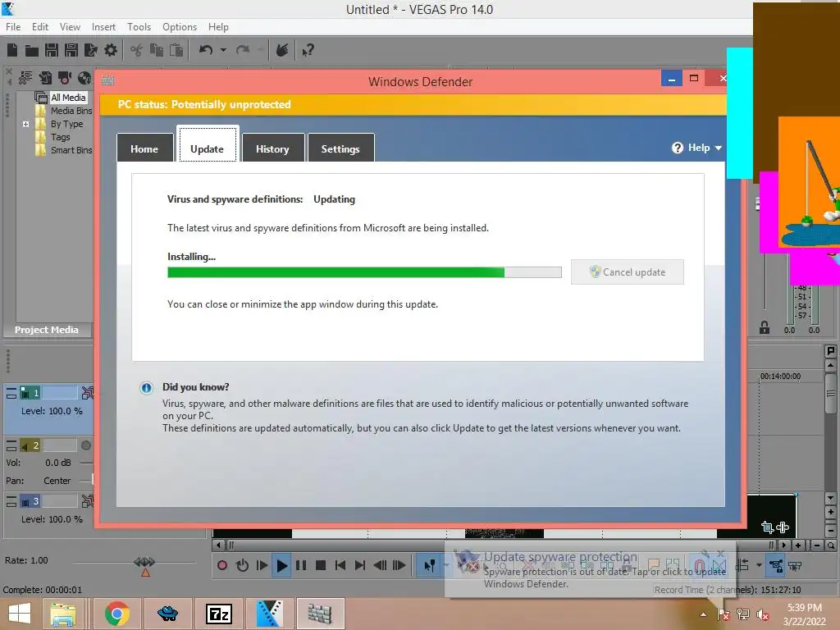
Task: Open the Insert menu in VEGAS Pro
Action: (x=103, y=27)
